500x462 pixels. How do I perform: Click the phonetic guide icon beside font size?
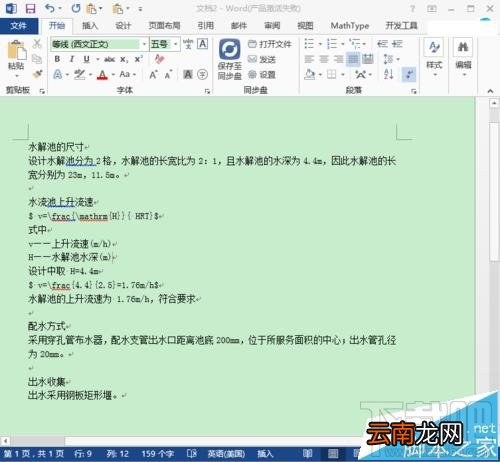(x=188, y=44)
